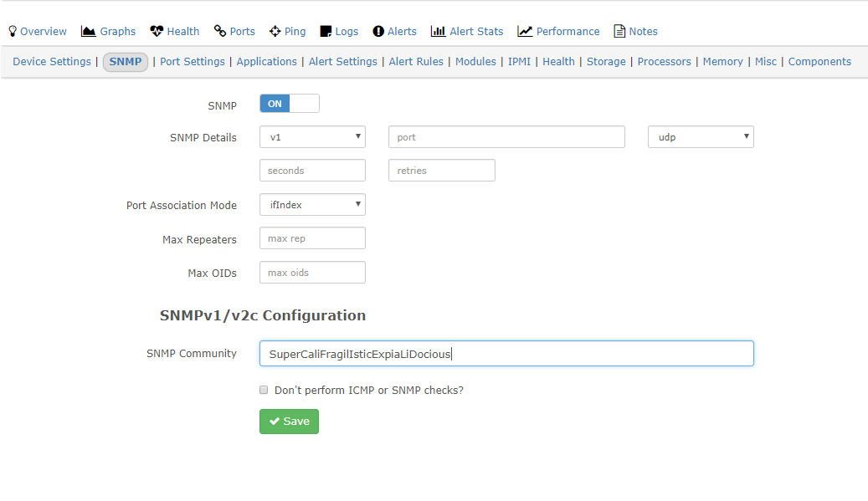Screen dimensions: 868x501
Task: Click the SNMP Community text field
Action: (x=506, y=353)
